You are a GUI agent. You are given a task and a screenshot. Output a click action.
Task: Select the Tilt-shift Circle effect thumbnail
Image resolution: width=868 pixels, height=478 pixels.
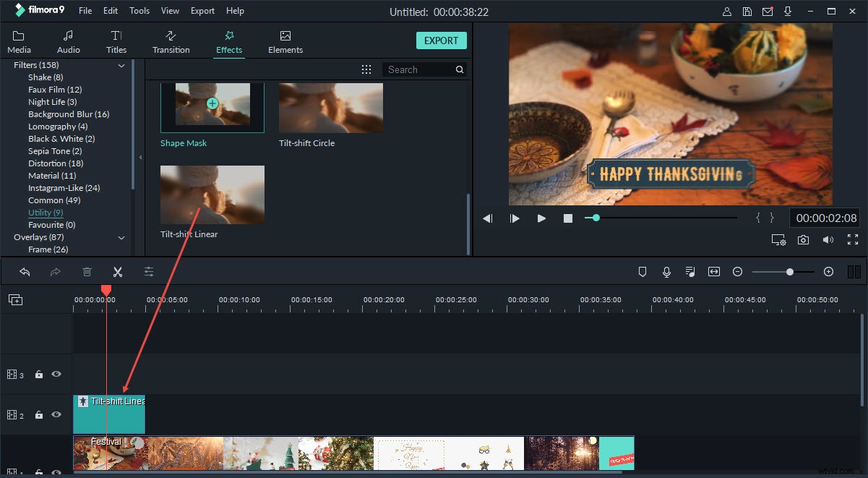(330, 107)
